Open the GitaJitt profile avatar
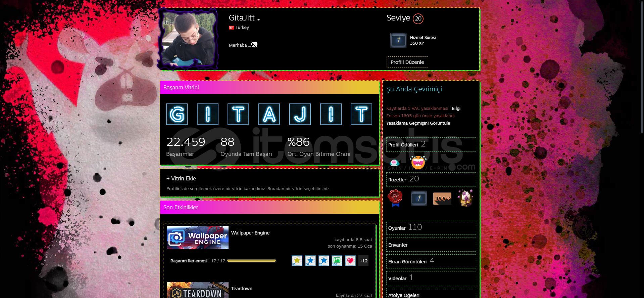Screen dimensions: 644x298 point(188,39)
